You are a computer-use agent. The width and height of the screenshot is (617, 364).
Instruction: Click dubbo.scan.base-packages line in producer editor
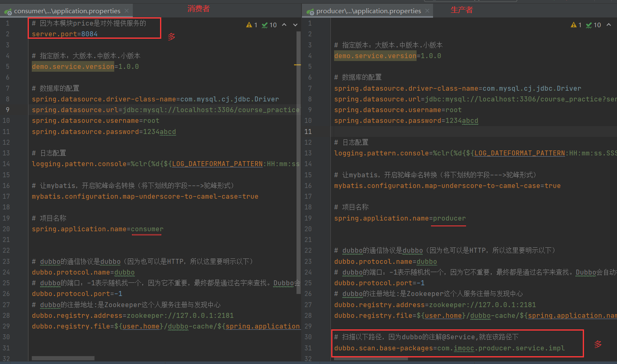(450, 348)
